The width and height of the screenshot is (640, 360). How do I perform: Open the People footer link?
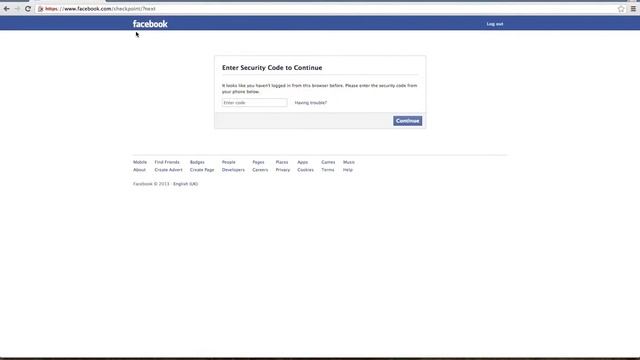229,162
